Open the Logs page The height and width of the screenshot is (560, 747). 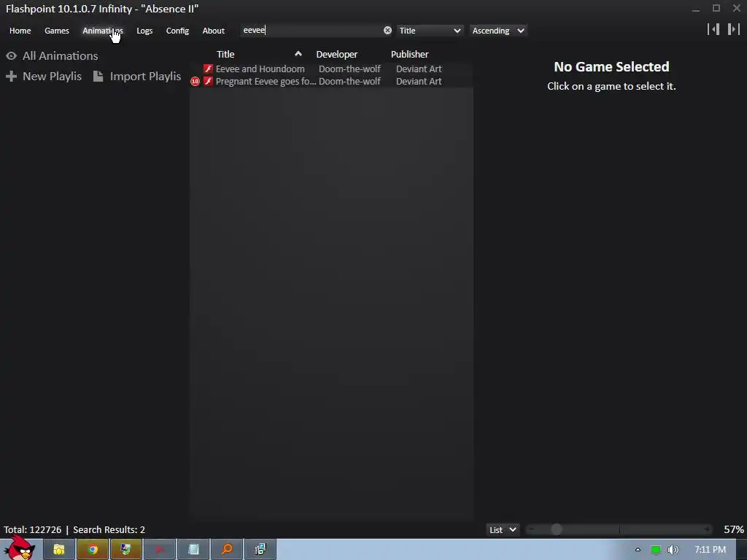144,31
